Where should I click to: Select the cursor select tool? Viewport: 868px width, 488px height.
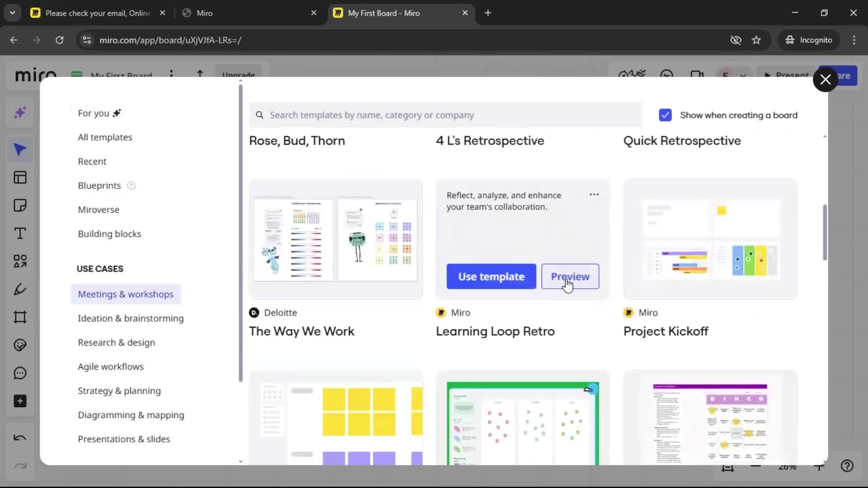(x=20, y=150)
